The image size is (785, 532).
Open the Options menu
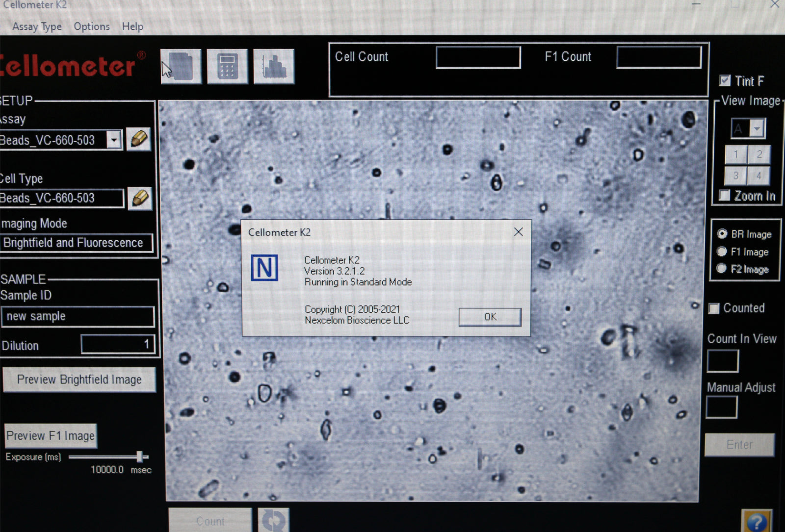pyautogui.click(x=92, y=26)
